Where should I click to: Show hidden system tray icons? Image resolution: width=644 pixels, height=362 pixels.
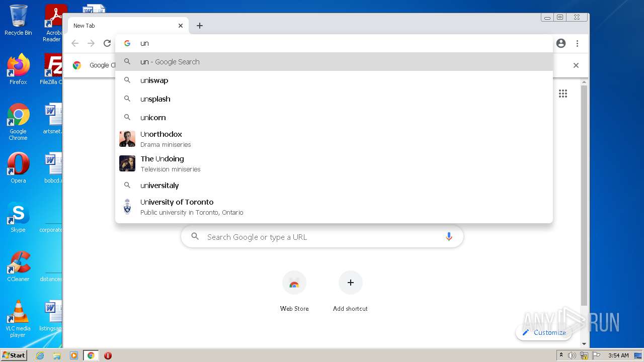pyautogui.click(x=561, y=355)
